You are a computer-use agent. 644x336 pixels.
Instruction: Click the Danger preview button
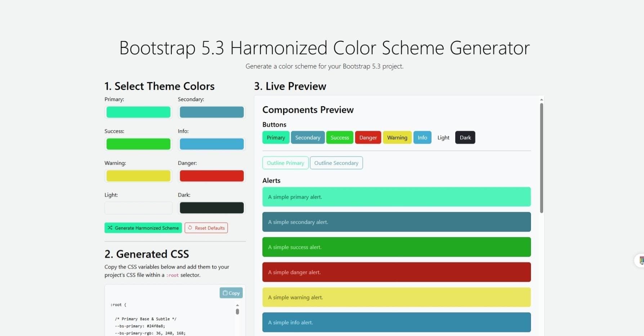pos(368,137)
